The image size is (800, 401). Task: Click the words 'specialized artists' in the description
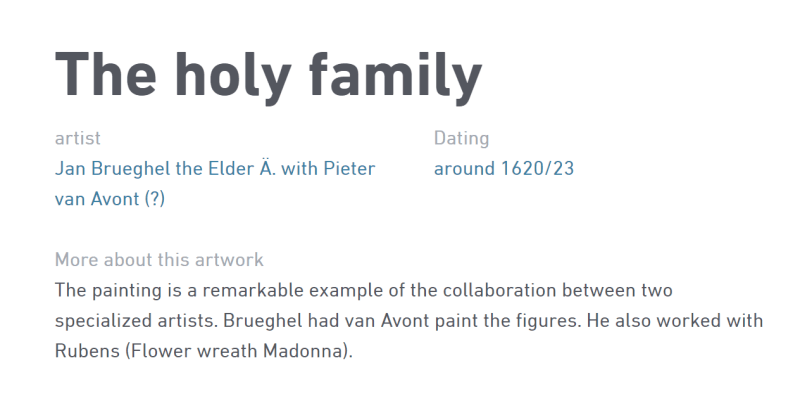136,321
